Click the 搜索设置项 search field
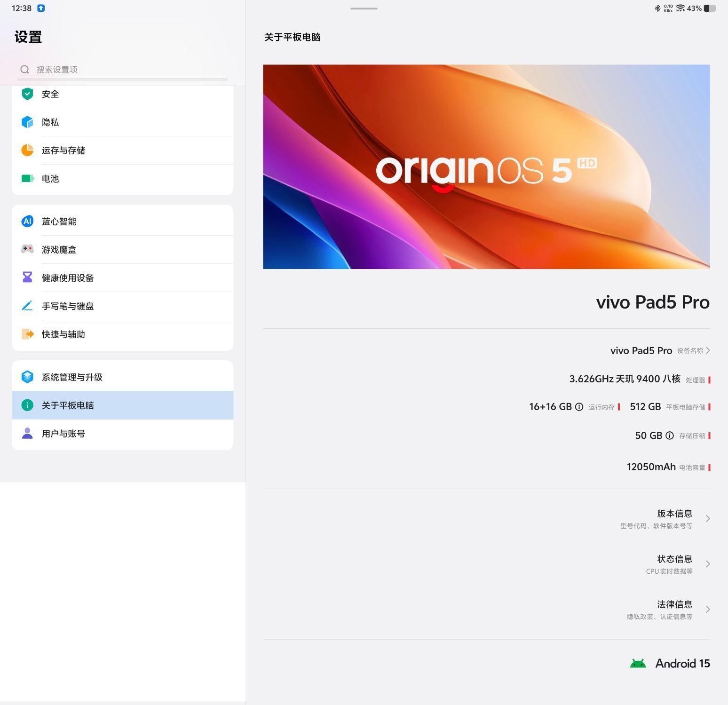Viewport: 728px width, 705px height. pos(122,70)
